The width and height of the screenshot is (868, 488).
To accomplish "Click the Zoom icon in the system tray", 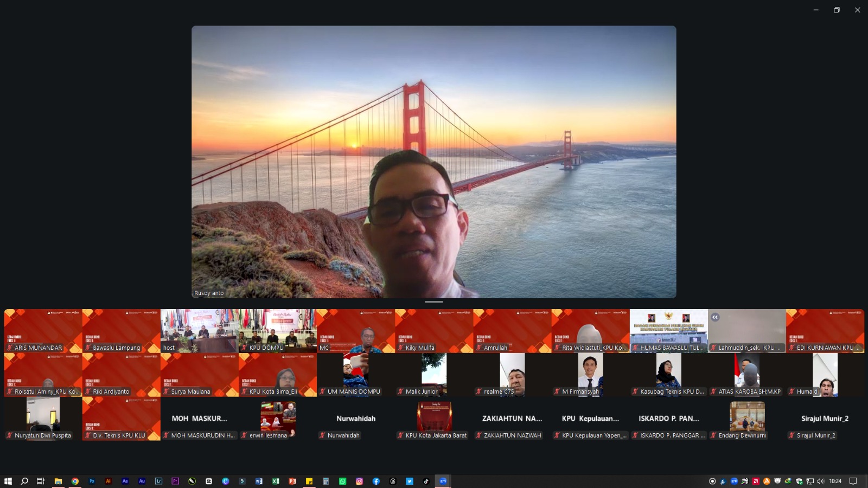I will (734, 481).
